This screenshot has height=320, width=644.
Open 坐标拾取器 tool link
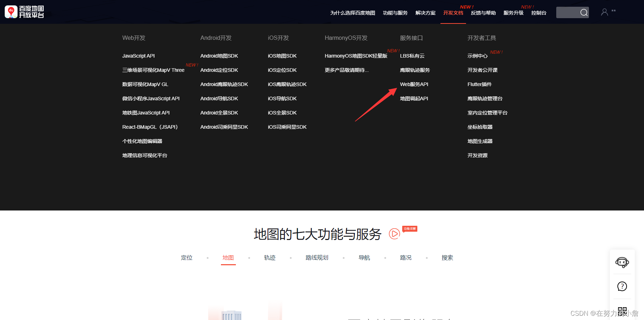[480, 127]
